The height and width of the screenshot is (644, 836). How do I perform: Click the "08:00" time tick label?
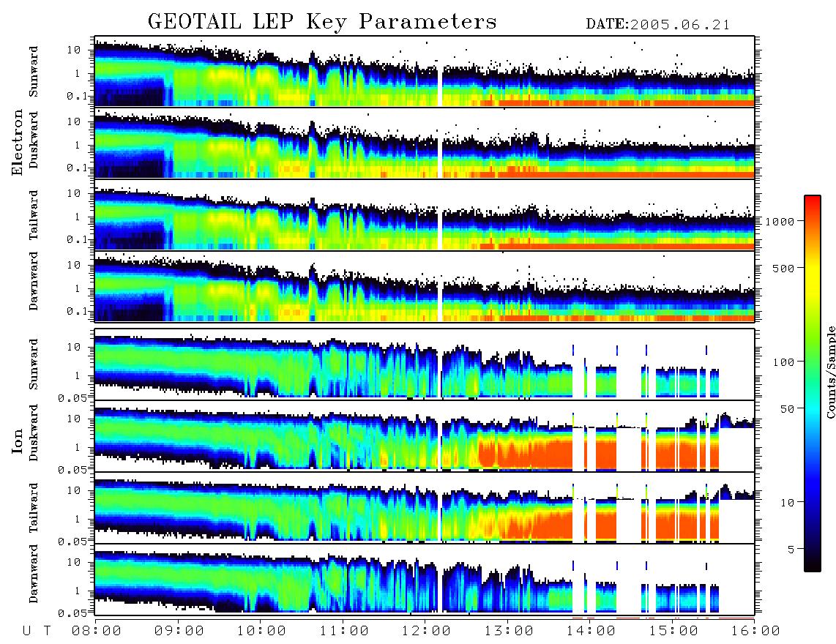[x=97, y=632]
